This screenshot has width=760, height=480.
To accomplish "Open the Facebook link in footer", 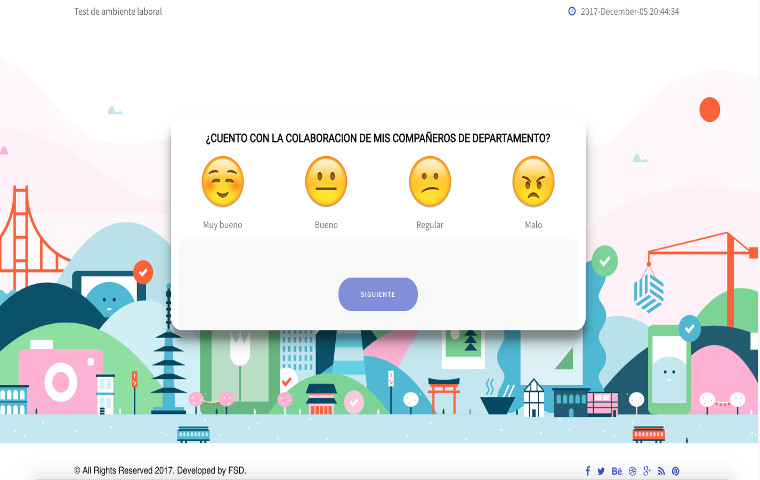I will coord(587,471).
